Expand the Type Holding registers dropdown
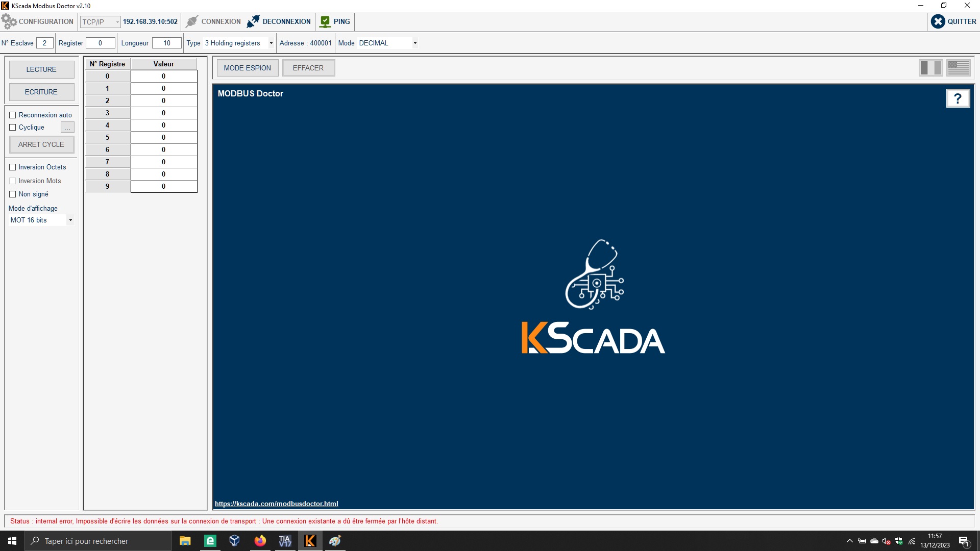This screenshot has width=980, height=551. [271, 43]
